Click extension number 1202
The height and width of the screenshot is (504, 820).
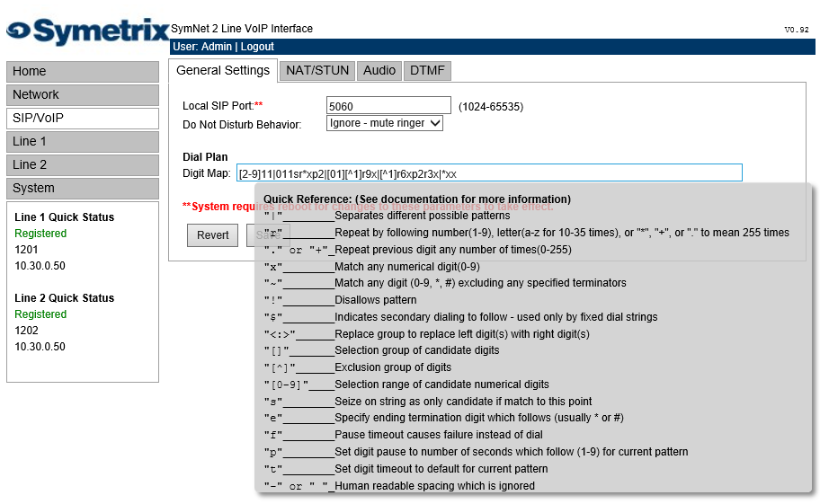click(26, 331)
